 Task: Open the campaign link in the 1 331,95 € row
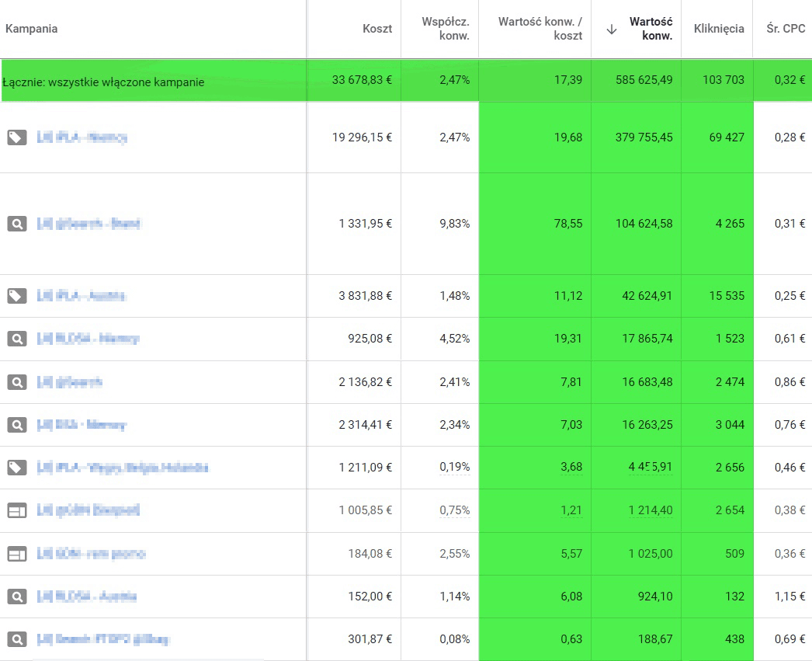click(88, 224)
